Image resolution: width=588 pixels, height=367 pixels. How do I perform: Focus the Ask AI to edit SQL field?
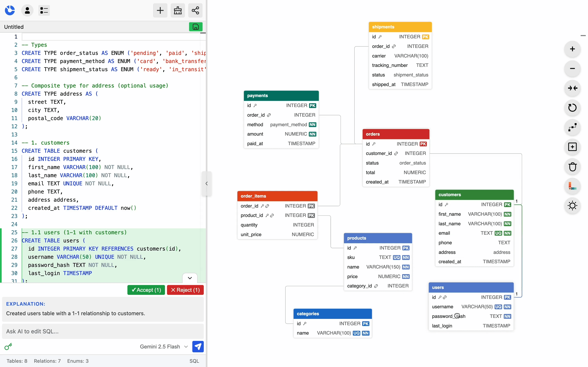pos(102,331)
